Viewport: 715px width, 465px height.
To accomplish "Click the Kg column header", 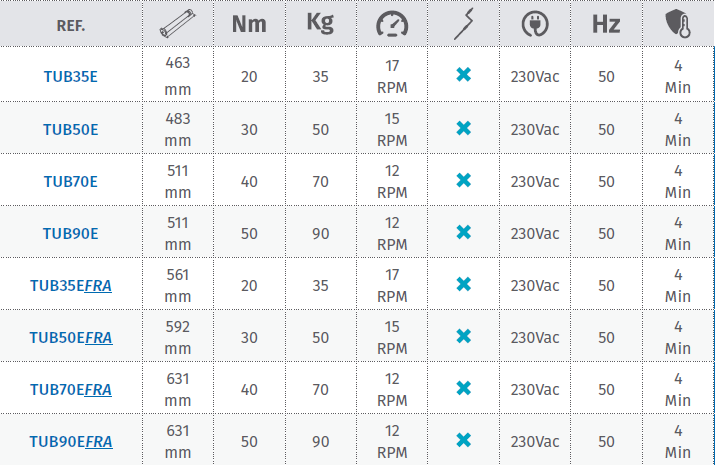I will (320, 24).
